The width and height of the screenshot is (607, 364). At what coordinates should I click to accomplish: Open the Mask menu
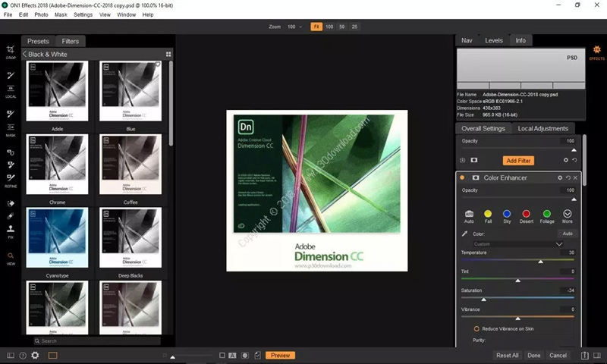61,14
